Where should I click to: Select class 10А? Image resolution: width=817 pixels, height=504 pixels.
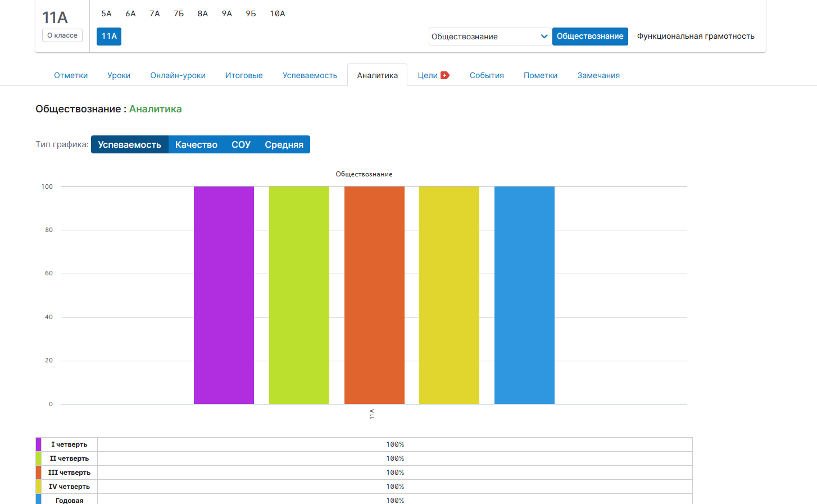point(278,13)
